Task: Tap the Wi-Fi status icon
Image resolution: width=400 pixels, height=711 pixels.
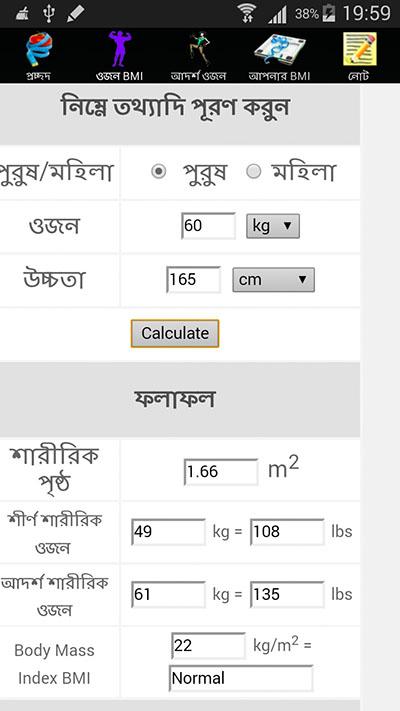Action: (248, 14)
